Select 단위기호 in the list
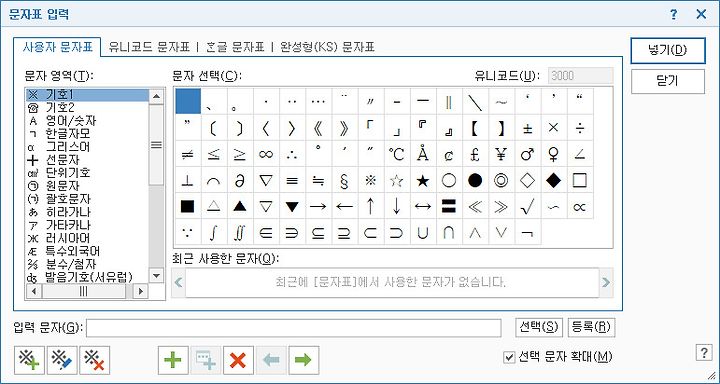 (x=87, y=173)
